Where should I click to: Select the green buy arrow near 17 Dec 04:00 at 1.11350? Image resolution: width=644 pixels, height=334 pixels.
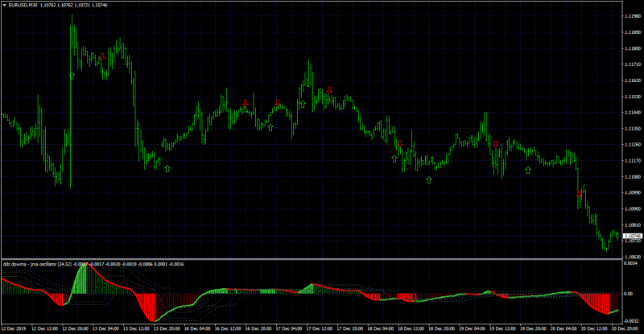pyautogui.click(x=270, y=128)
